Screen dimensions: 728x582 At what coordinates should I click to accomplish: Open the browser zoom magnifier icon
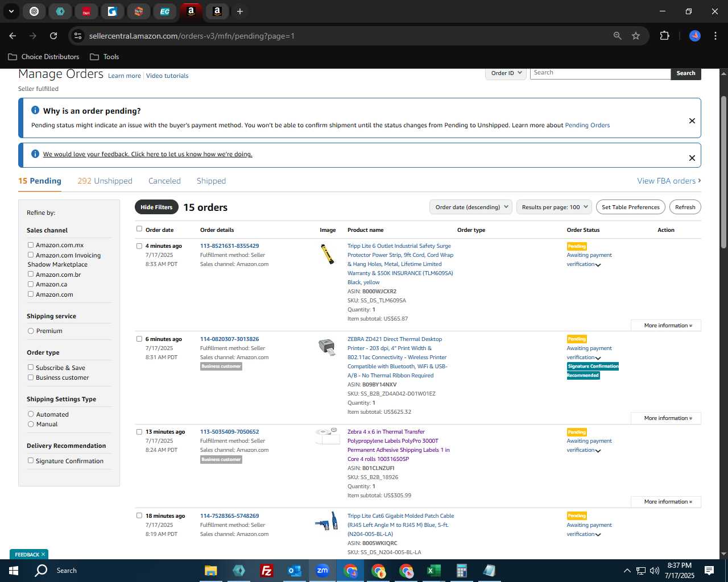(x=618, y=36)
